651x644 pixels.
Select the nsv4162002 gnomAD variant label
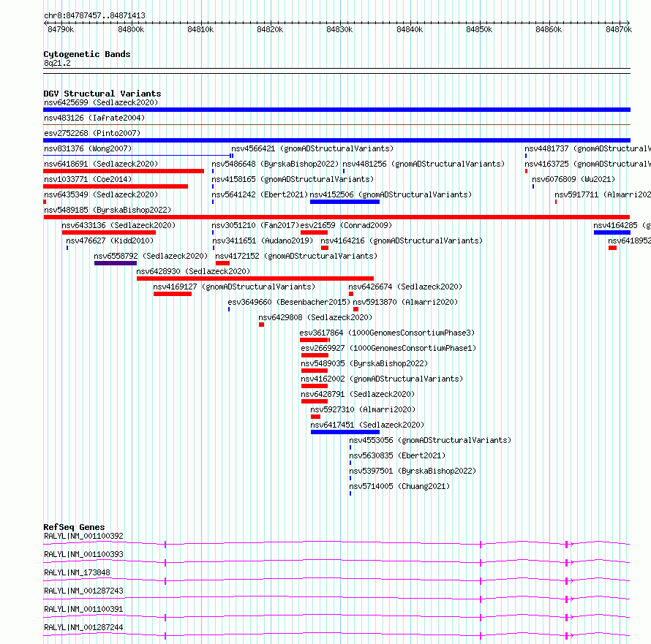click(x=382, y=379)
